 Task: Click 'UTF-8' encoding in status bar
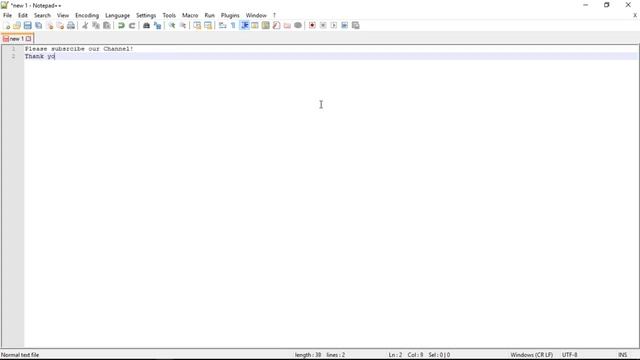(x=569, y=355)
